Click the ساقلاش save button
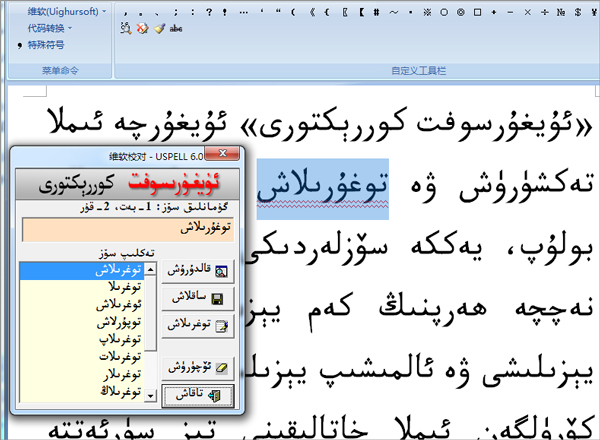 [x=197, y=298]
